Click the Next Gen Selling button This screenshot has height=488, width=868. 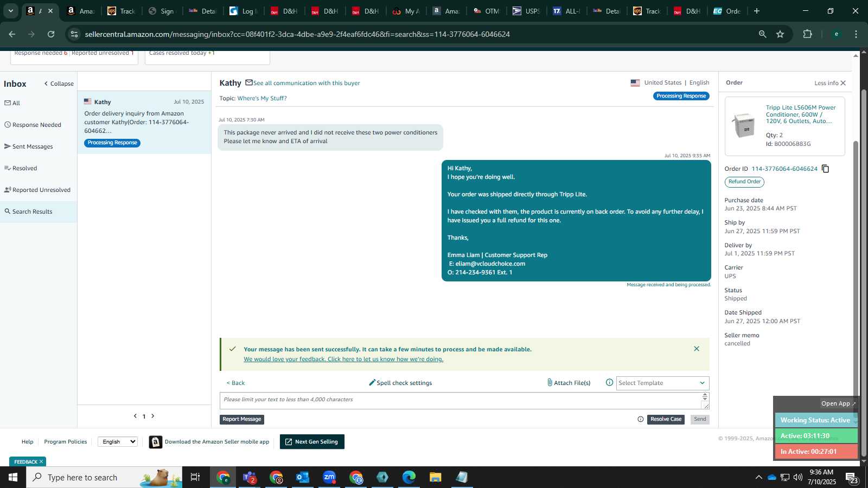312,441
